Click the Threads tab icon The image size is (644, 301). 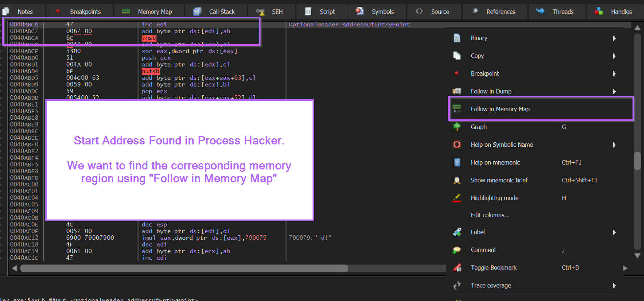point(540,11)
